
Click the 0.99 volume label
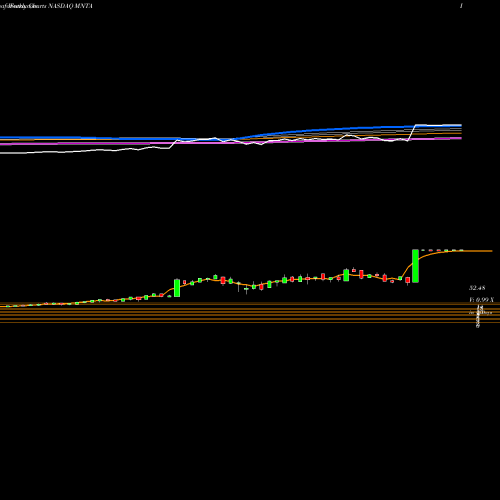tap(482, 300)
